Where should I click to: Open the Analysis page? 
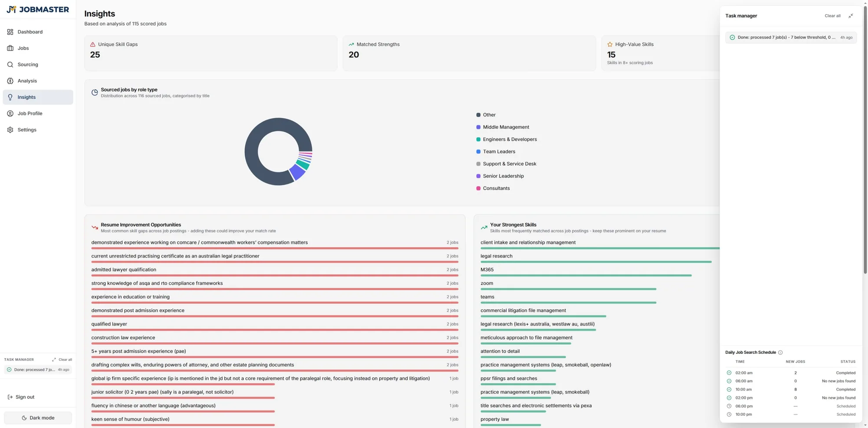[x=38, y=81]
